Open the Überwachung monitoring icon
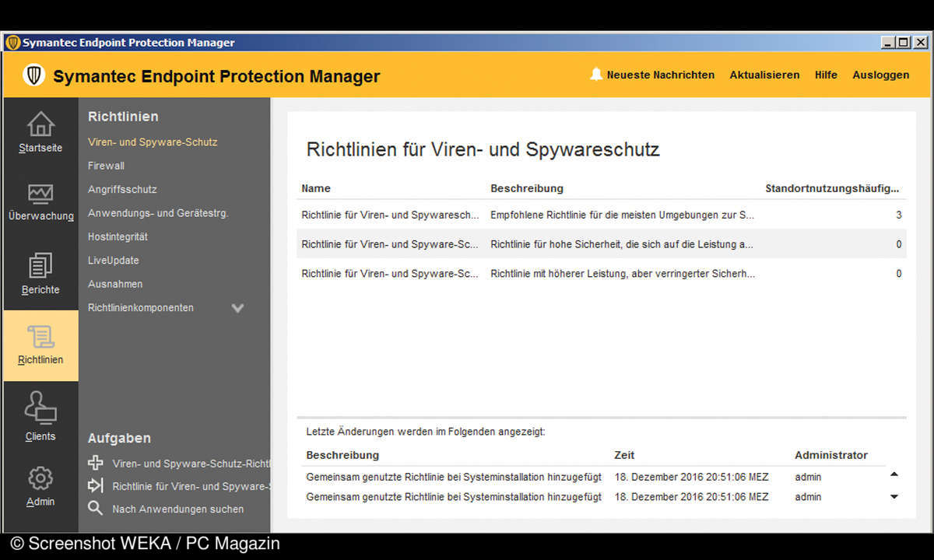934x560 pixels. 40,193
